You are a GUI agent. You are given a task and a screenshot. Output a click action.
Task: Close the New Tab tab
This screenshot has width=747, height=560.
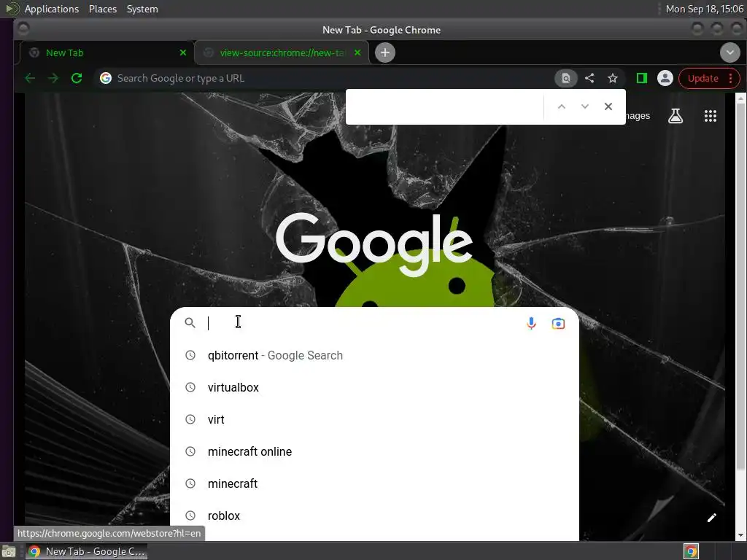tap(183, 52)
